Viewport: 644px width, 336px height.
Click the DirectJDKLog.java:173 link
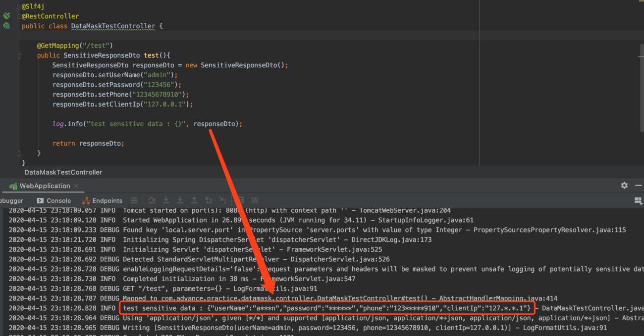click(x=392, y=240)
